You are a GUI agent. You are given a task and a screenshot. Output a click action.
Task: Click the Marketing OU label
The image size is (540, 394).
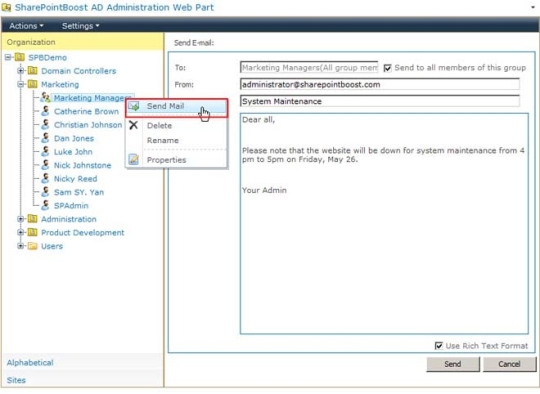[60, 84]
